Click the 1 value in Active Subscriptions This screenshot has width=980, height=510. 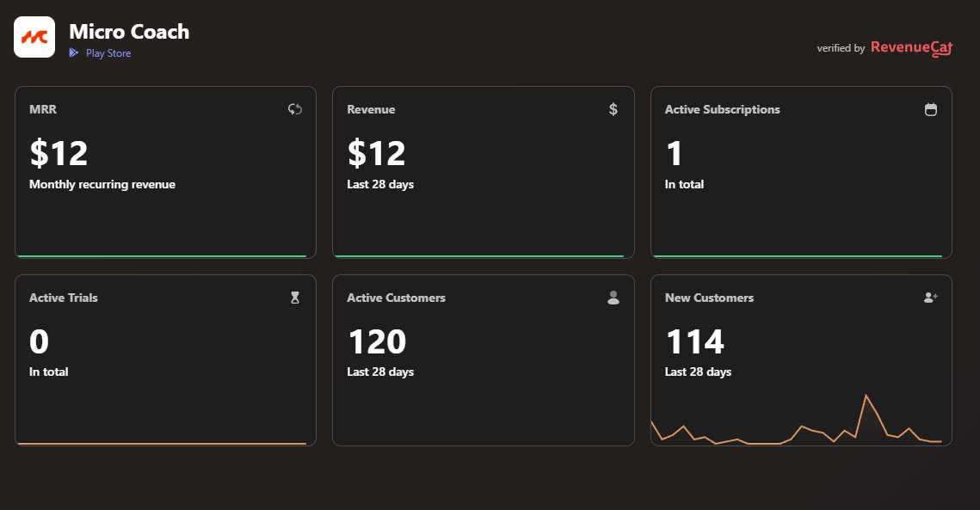(x=674, y=153)
